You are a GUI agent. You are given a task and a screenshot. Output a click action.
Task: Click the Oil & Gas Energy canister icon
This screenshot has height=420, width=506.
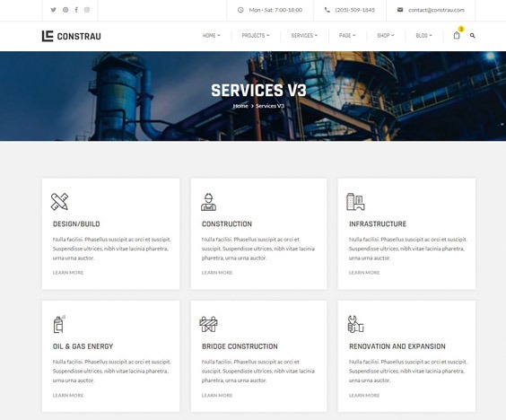click(x=59, y=324)
